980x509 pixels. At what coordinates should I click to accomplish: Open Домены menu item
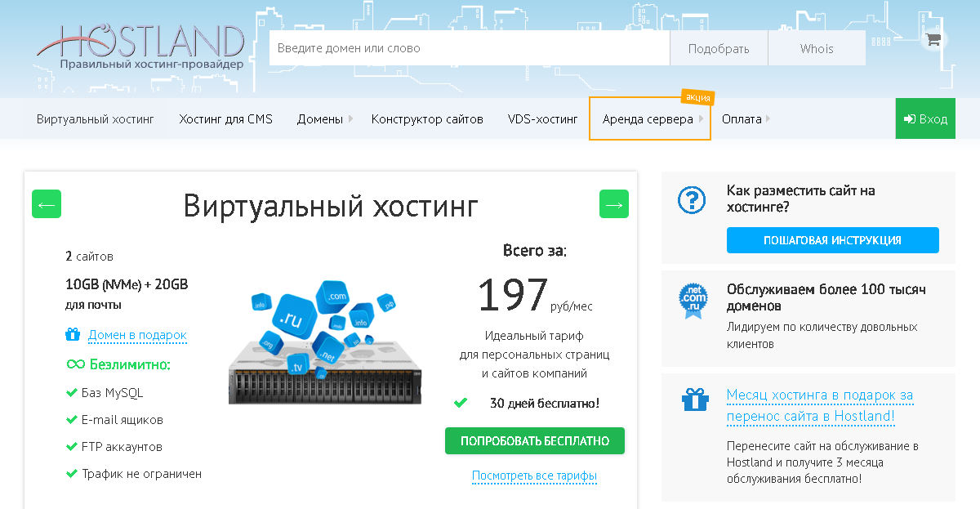click(x=320, y=119)
